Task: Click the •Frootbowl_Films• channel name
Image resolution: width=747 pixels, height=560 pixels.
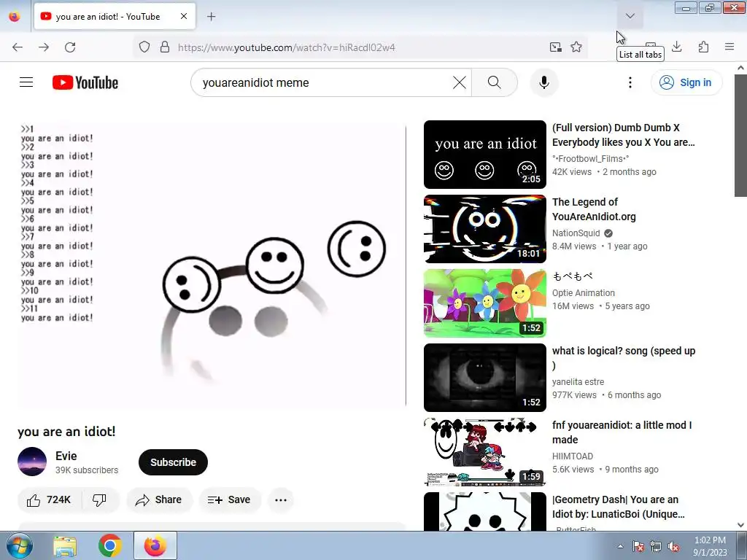Action: 591,158
